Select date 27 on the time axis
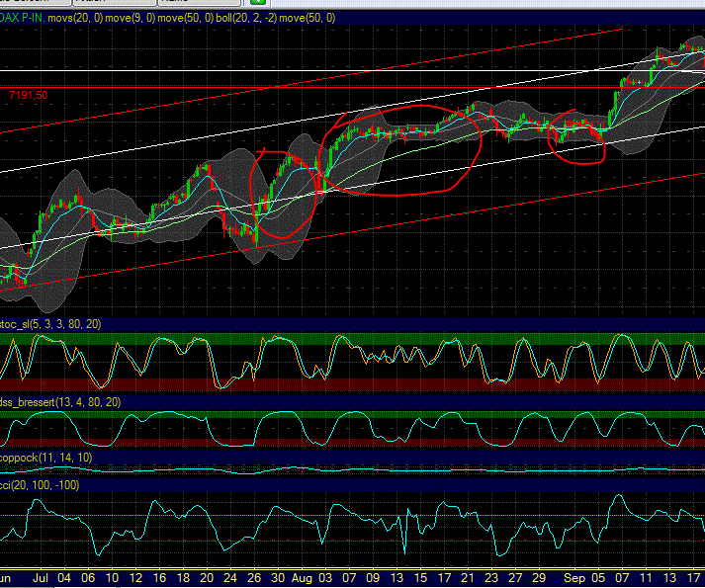The width and height of the screenshot is (705, 588). coord(515,578)
